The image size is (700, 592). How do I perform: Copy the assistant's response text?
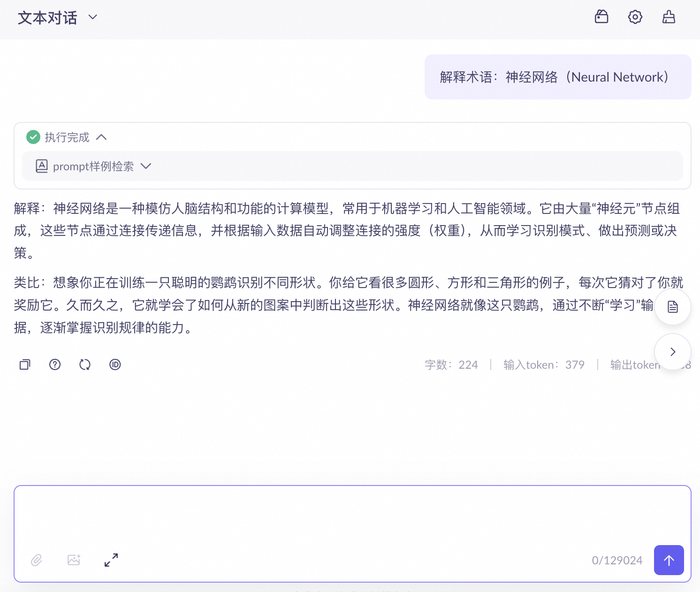point(24,364)
